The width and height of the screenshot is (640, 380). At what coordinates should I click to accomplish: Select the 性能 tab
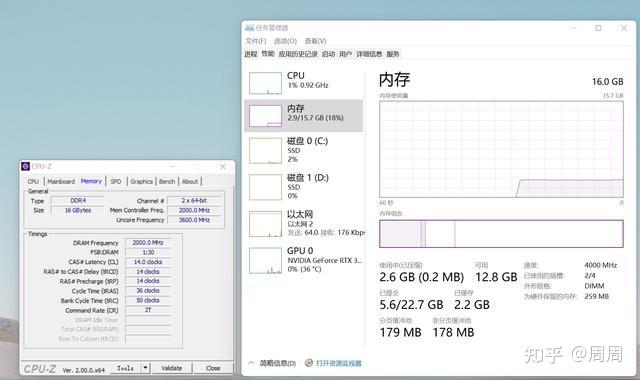pos(268,53)
